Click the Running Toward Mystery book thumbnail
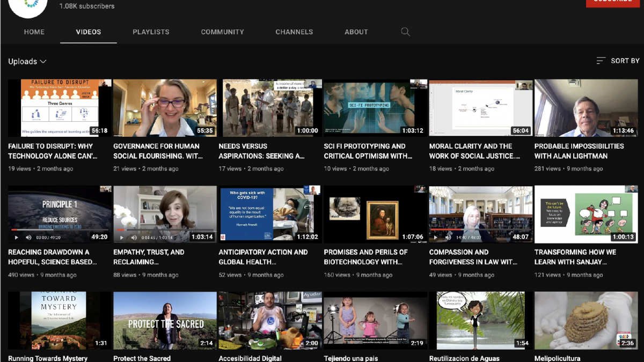This screenshot has width=644, height=362. point(60,321)
